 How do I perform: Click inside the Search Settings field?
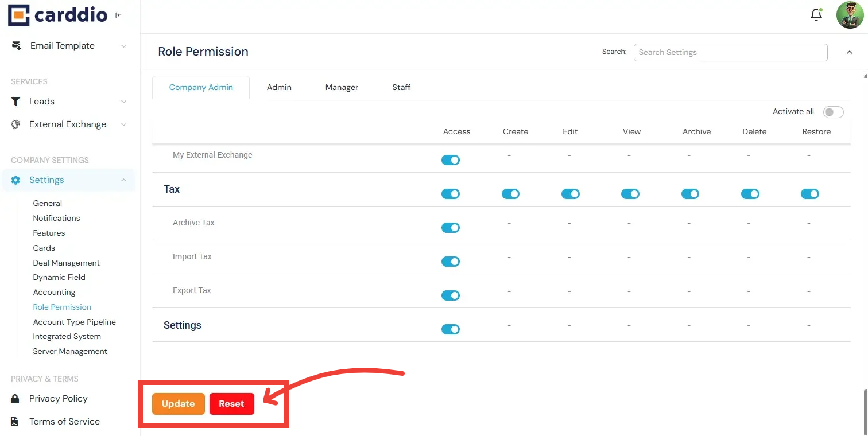(x=730, y=52)
